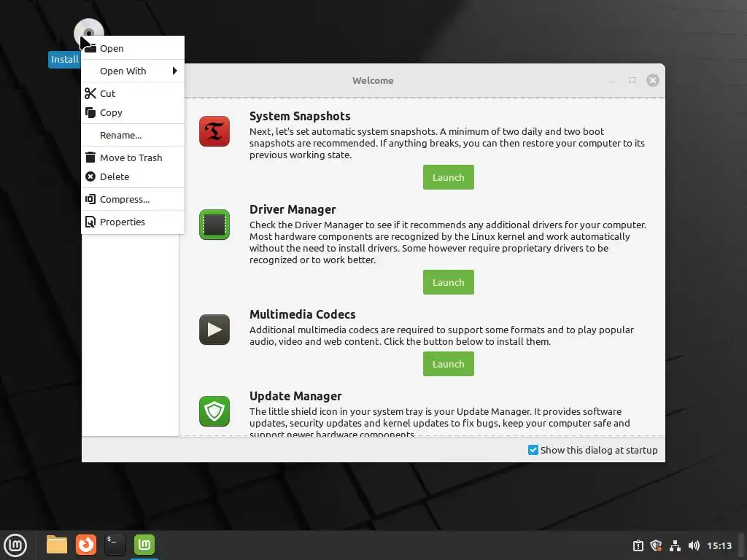Open the Update Manager shield tray icon
The width and height of the screenshot is (747, 560).
656,545
